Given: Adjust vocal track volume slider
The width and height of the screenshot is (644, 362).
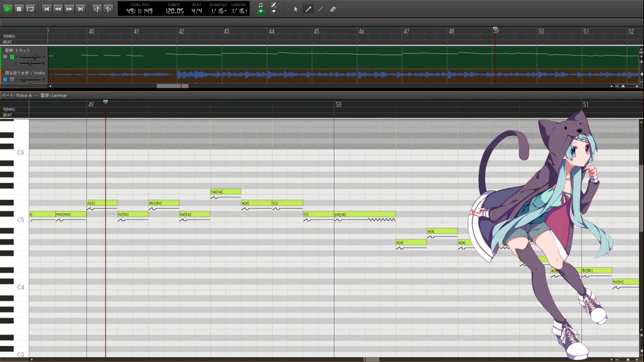Looking at the screenshot, I should click(35, 57).
